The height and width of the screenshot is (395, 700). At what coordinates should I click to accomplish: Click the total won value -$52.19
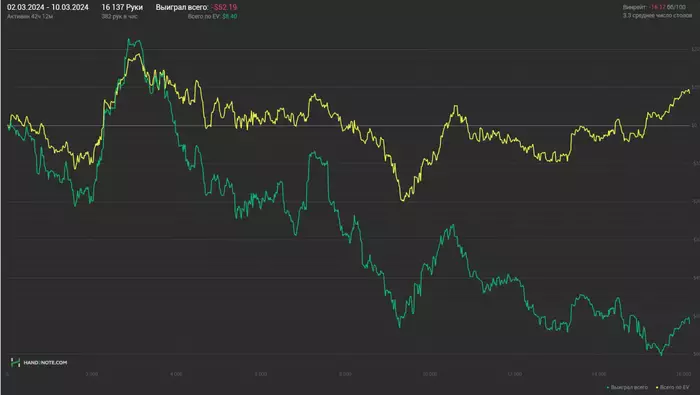pyautogui.click(x=225, y=7)
